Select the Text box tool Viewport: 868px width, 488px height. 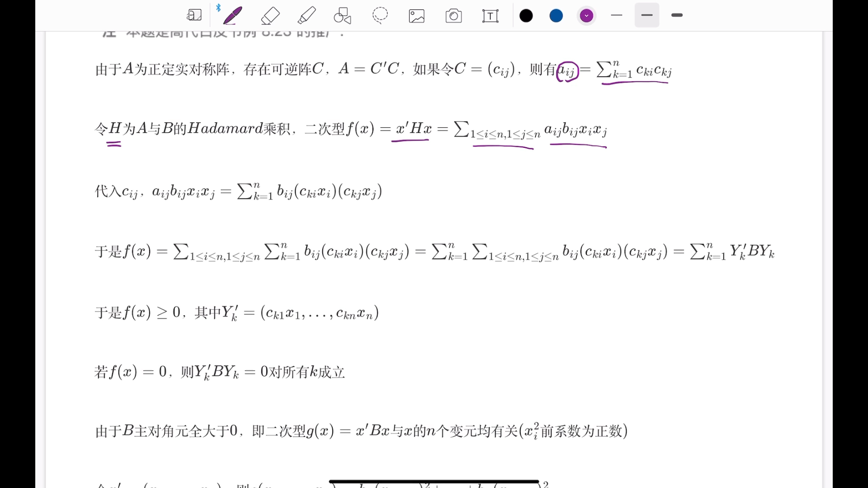click(x=491, y=16)
